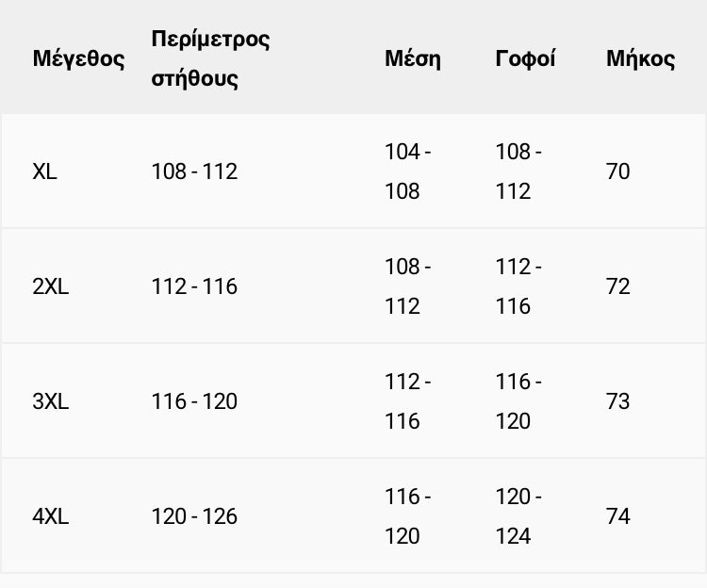Click chest value 120 - 126

pyautogui.click(x=194, y=516)
